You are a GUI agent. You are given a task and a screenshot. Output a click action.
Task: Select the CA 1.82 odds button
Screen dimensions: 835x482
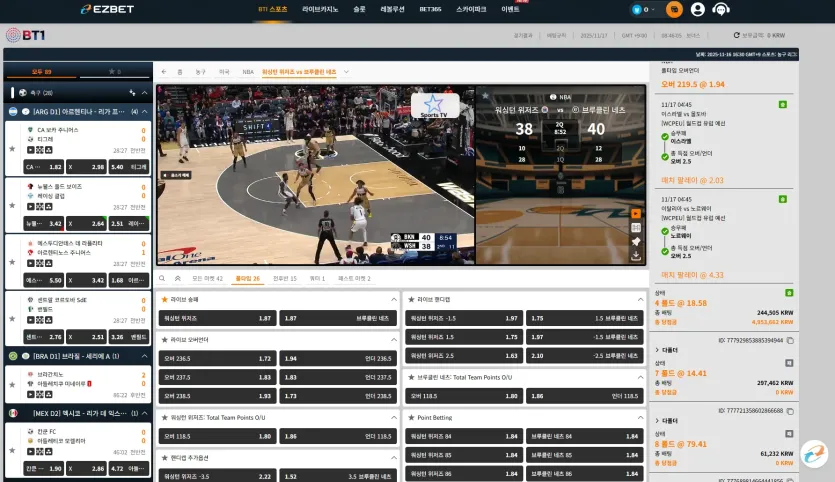(43, 167)
